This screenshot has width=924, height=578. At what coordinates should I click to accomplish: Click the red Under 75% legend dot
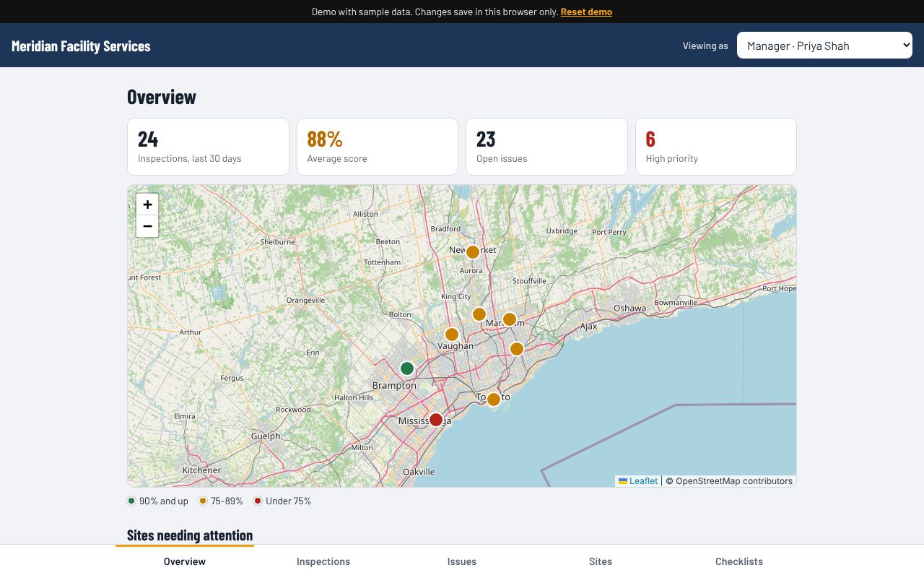(258, 501)
